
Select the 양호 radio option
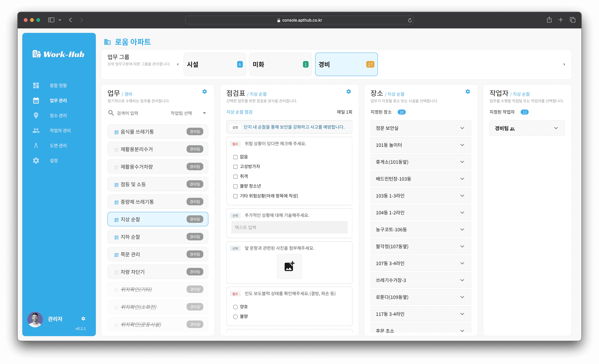[x=235, y=307]
